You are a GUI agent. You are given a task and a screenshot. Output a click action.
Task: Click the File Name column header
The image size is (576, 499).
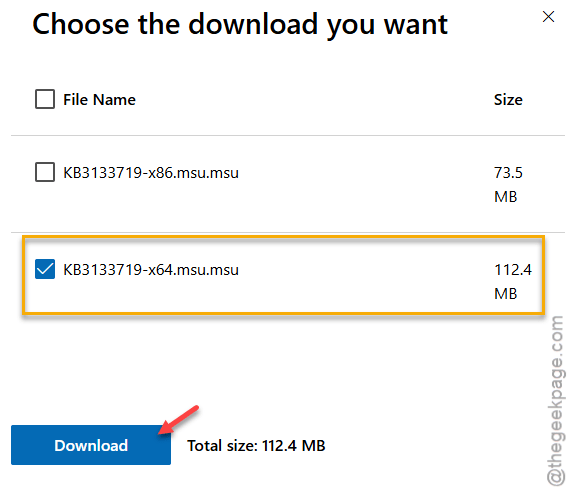pyautogui.click(x=99, y=100)
